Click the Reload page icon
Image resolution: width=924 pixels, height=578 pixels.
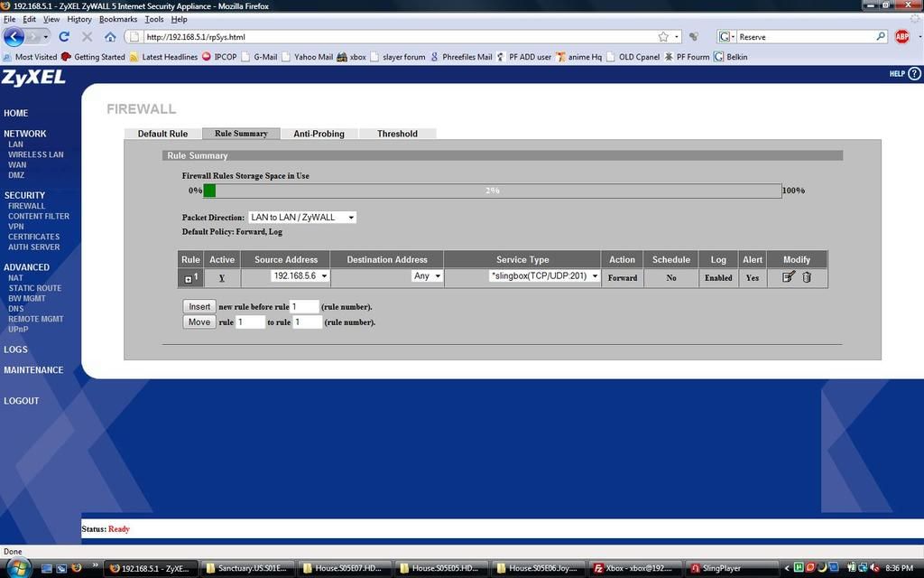click(64, 36)
